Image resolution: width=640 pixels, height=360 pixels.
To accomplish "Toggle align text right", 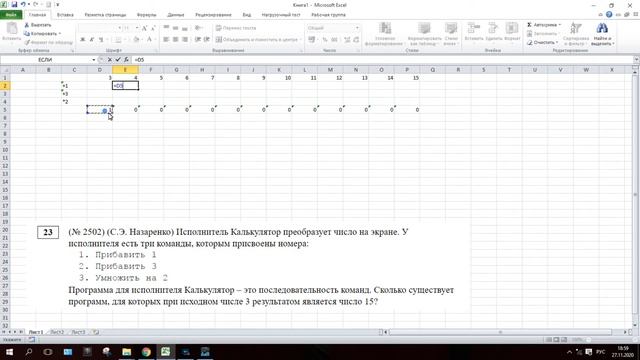I will pyautogui.click(x=185, y=40).
